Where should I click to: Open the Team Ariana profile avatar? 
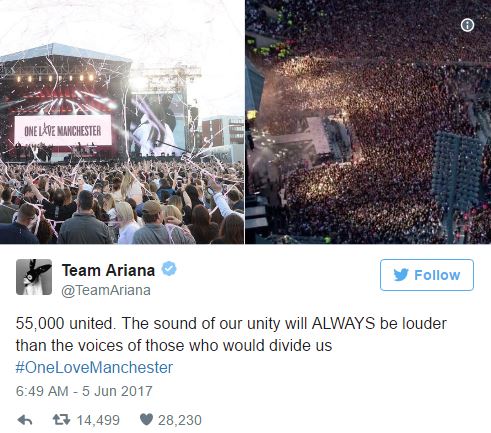[x=34, y=277]
